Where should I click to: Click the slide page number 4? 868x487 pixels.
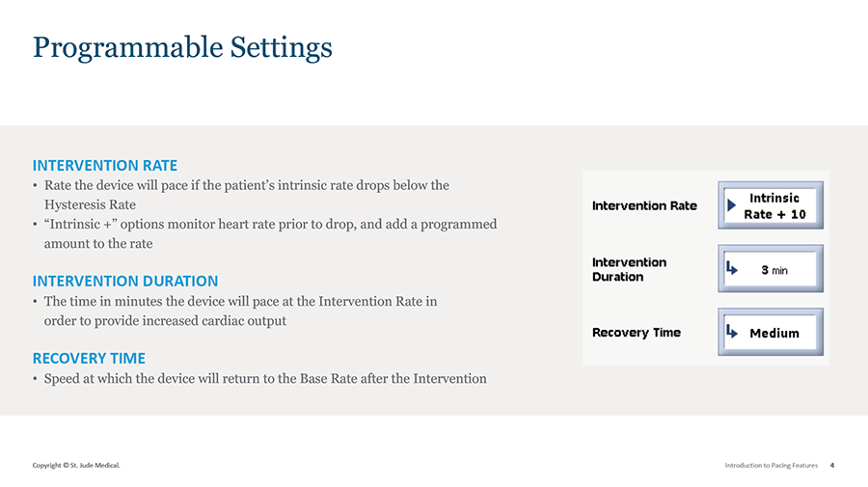[x=832, y=466]
